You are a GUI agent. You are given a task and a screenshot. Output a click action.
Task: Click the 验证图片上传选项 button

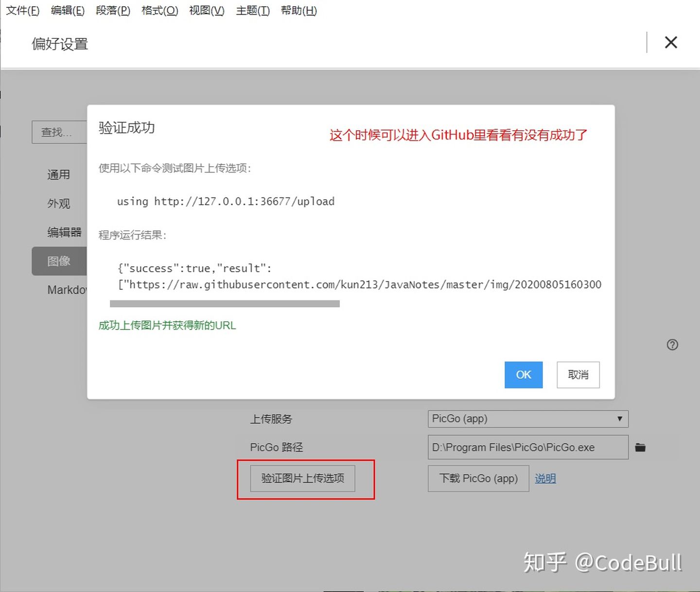coord(302,478)
